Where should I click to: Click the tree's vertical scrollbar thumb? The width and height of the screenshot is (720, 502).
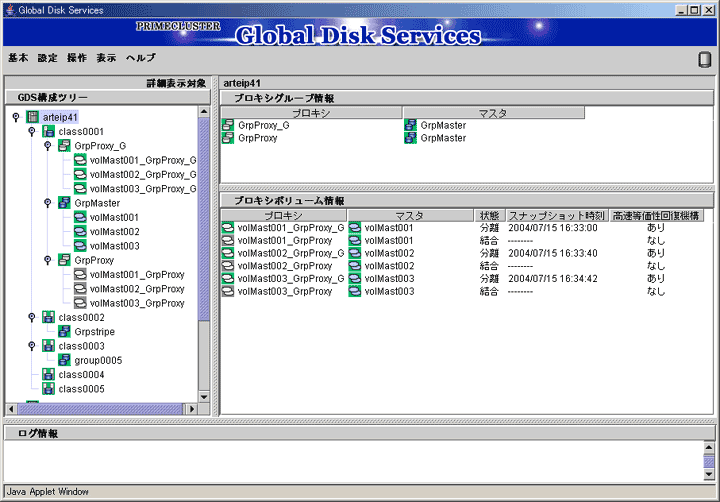coord(204,219)
